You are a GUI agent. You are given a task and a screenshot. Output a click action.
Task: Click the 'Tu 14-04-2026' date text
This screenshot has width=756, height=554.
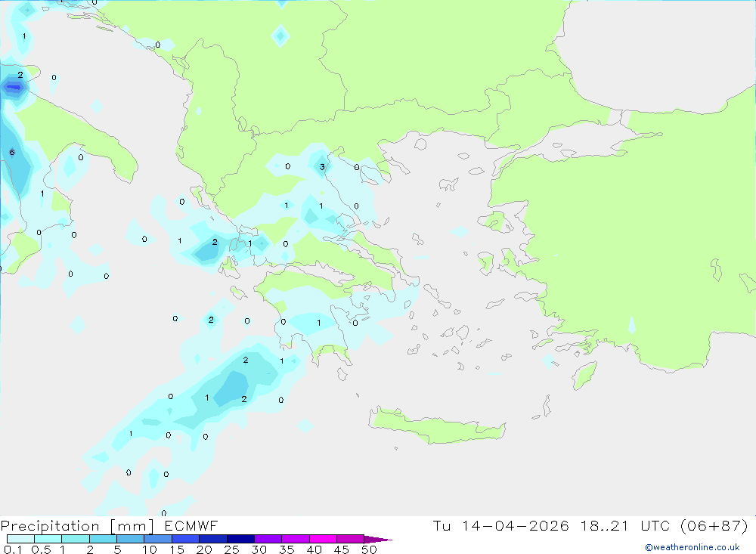(x=501, y=525)
